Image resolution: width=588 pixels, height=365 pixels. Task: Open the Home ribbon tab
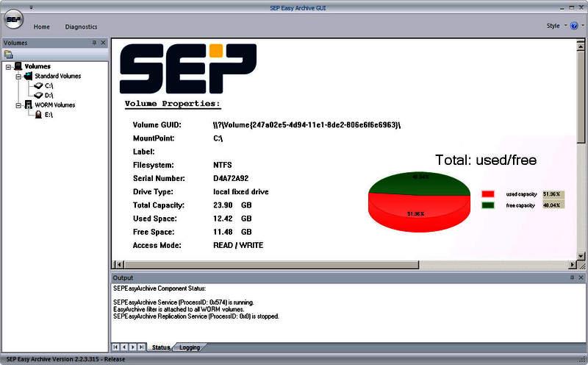42,26
